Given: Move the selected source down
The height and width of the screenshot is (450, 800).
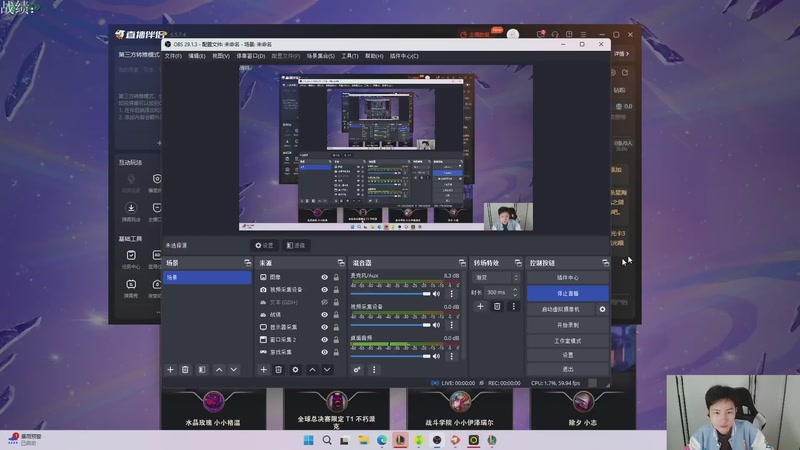Looking at the screenshot, I should pyautogui.click(x=327, y=369).
